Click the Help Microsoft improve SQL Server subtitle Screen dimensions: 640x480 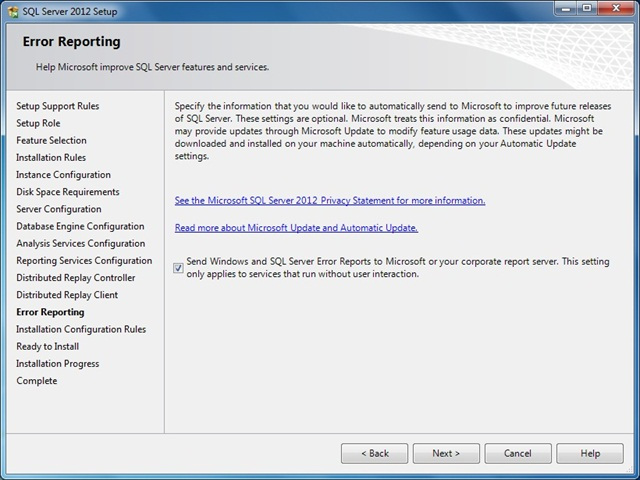pyautogui.click(x=152, y=67)
